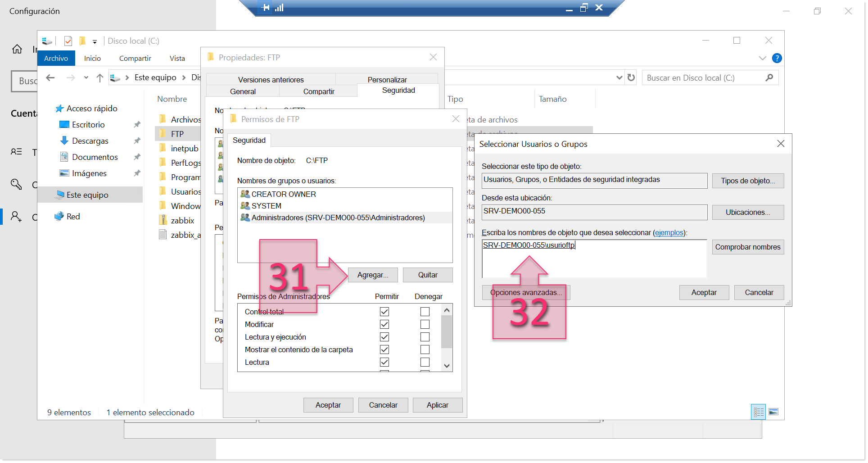The width and height of the screenshot is (868, 463).
Task: Toggle Permitir checkbox for Lectura y ejecución
Action: (x=384, y=337)
